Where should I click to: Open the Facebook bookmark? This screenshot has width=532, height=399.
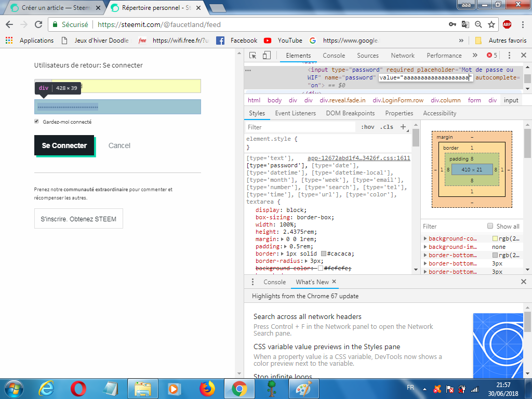click(237, 41)
